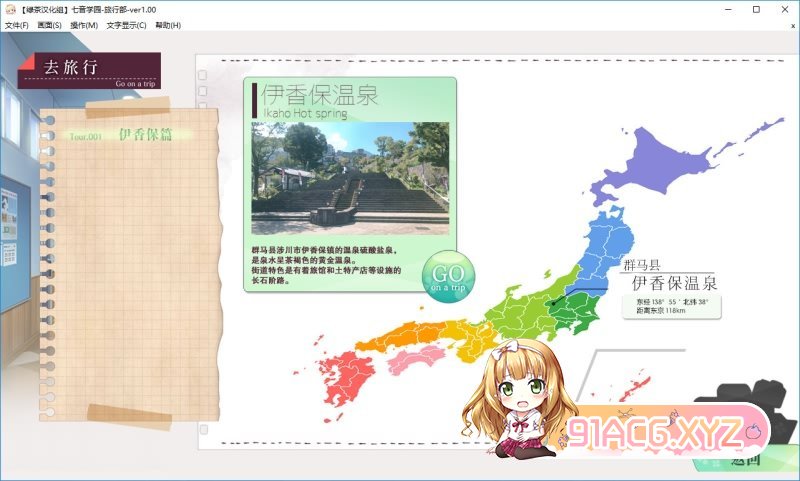The height and width of the screenshot is (481, 800).
Task: Click the 伊香保温泉 location info label
Action: (673, 284)
